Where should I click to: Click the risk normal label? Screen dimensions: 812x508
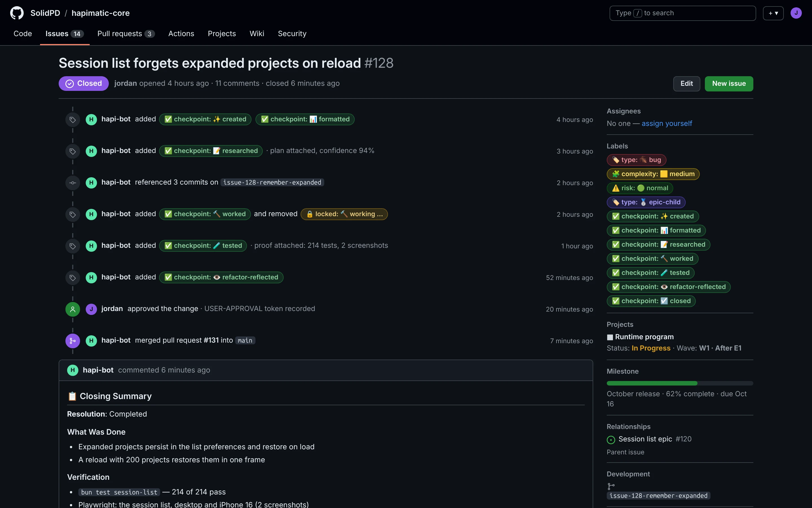tap(639, 188)
